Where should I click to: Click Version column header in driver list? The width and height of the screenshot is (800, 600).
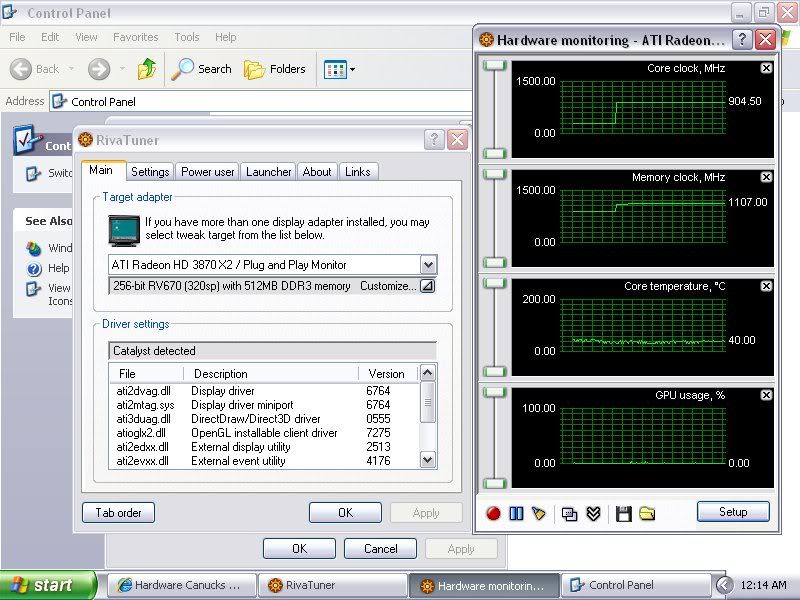click(x=388, y=374)
